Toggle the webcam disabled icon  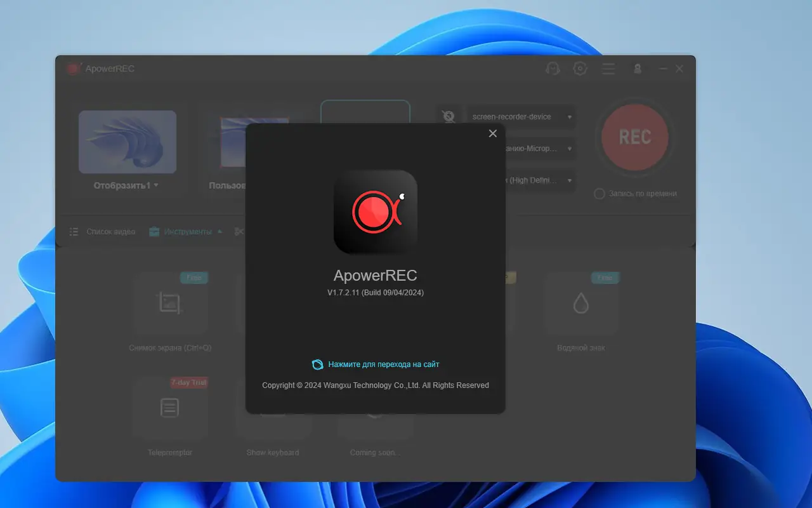coord(449,117)
